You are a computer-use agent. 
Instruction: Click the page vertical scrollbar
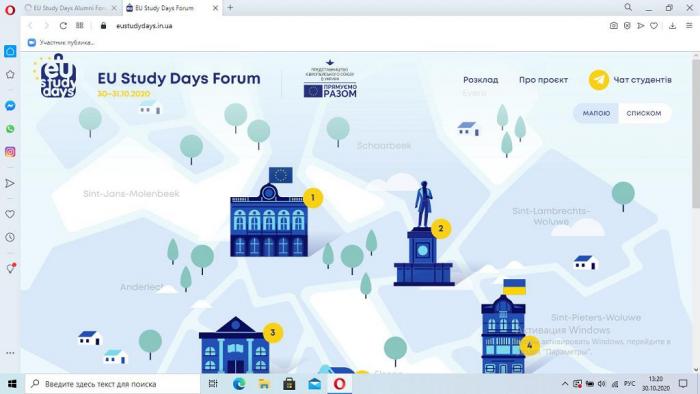(x=696, y=134)
